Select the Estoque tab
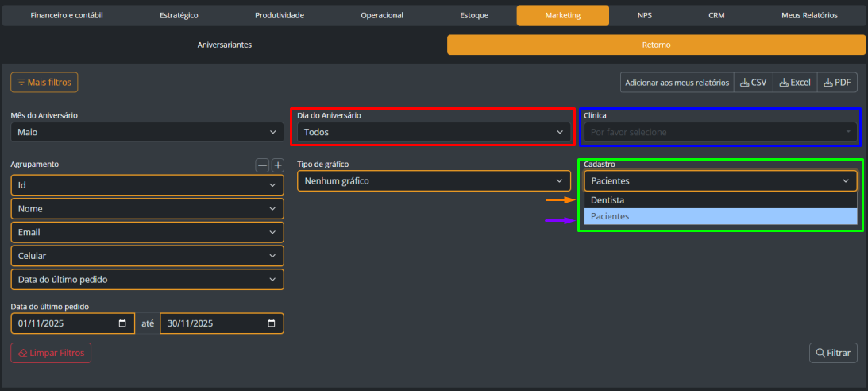Screen dimensions: 868x391 click(474, 16)
